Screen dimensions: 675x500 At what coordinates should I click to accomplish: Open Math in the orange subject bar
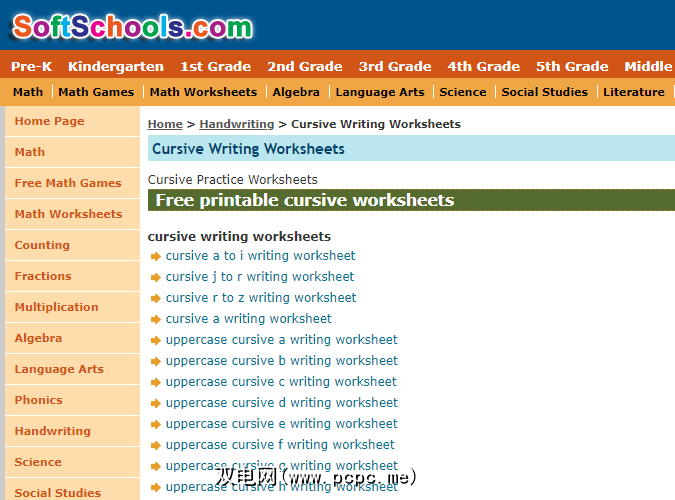[x=28, y=92]
